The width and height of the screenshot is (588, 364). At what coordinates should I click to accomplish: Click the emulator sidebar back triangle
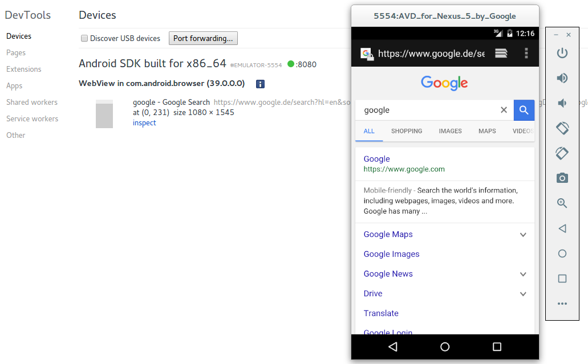click(x=562, y=228)
